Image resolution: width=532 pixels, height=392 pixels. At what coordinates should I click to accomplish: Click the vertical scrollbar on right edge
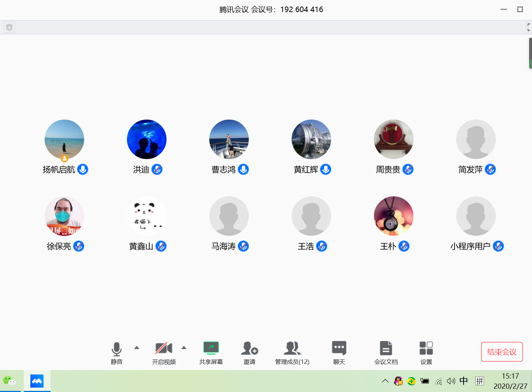[530, 53]
